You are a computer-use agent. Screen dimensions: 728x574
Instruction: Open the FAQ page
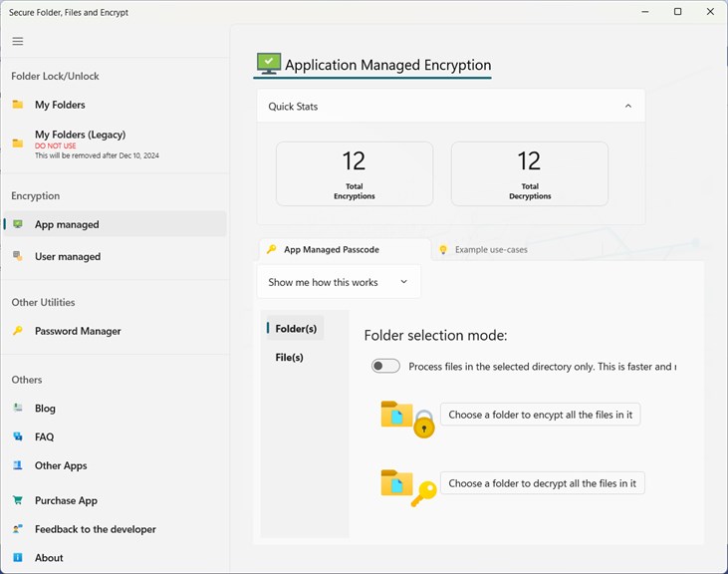click(115, 436)
